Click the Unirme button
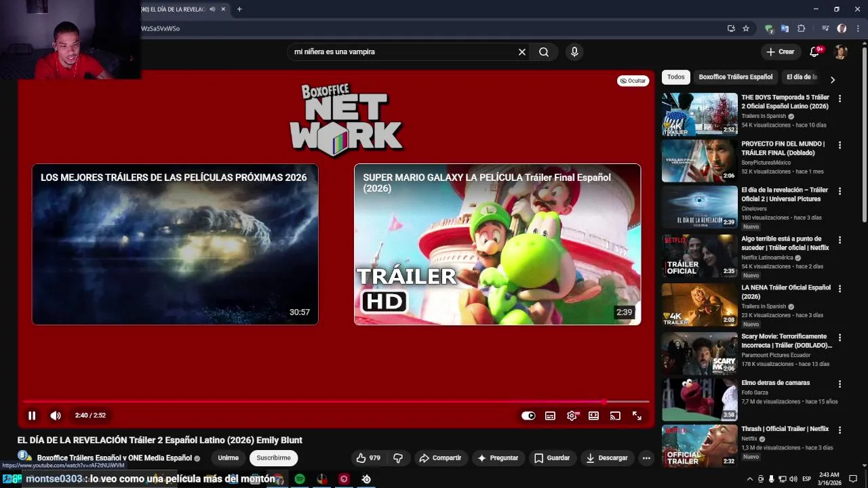Viewport: 868px width, 488px height. point(228,458)
